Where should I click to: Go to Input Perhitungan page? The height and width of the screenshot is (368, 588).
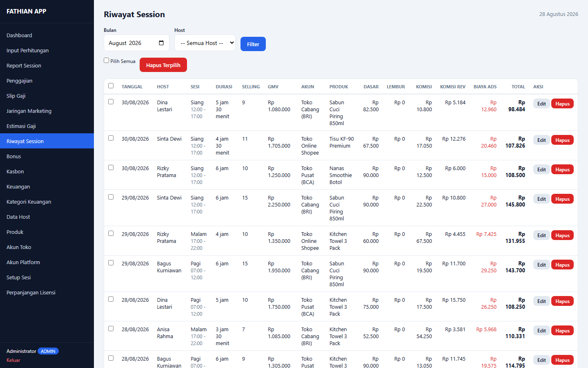click(47, 50)
